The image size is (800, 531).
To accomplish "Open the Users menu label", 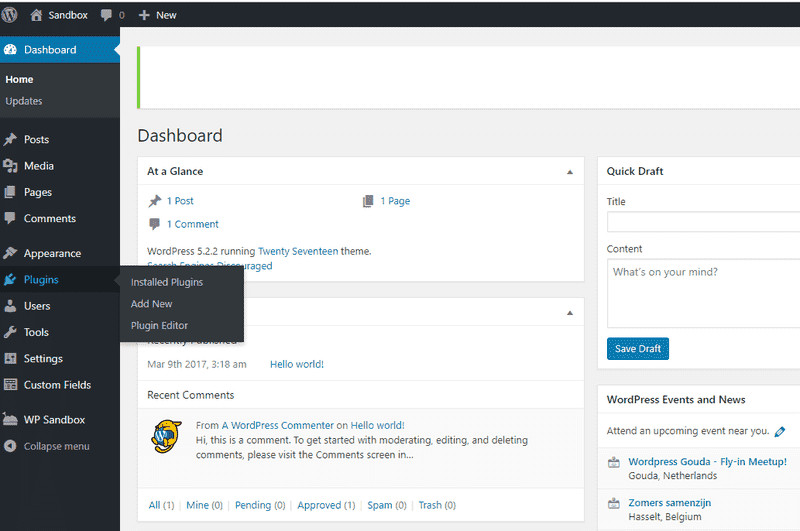I will click(x=37, y=306).
